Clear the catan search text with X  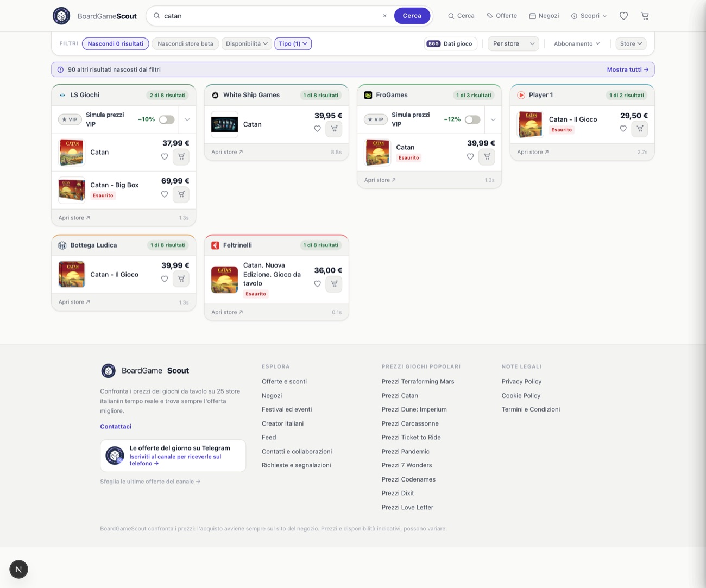click(x=384, y=16)
